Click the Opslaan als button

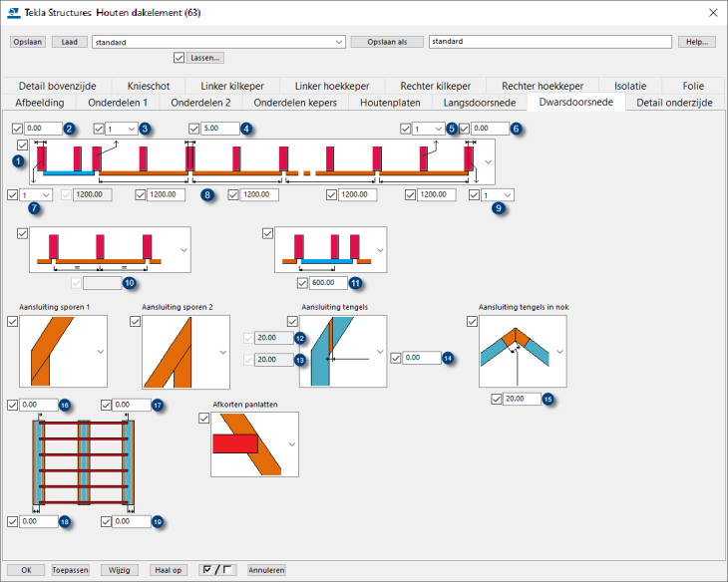(387, 43)
